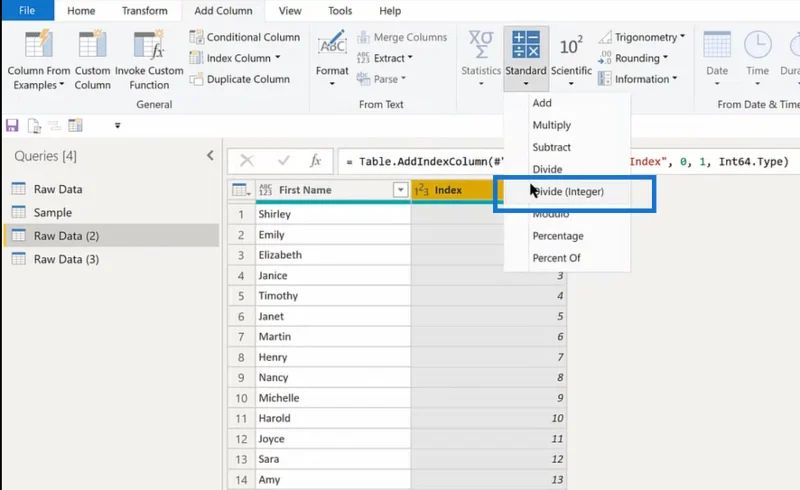
Task: Click the cell containing Timothy
Action: (x=333, y=296)
